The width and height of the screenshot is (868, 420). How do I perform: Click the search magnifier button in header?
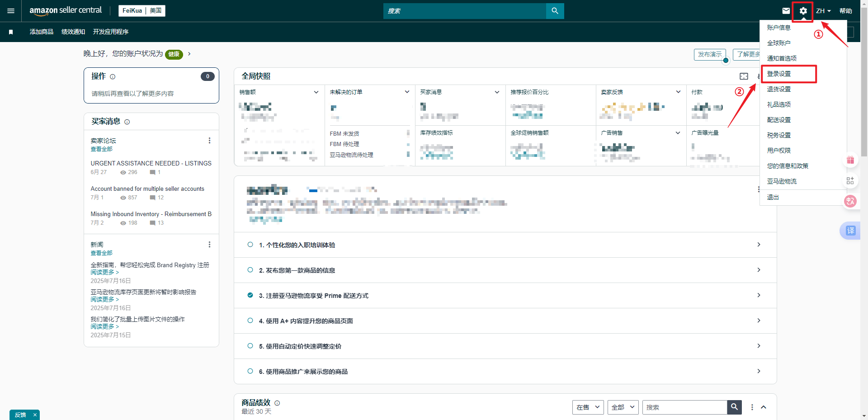tap(555, 11)
